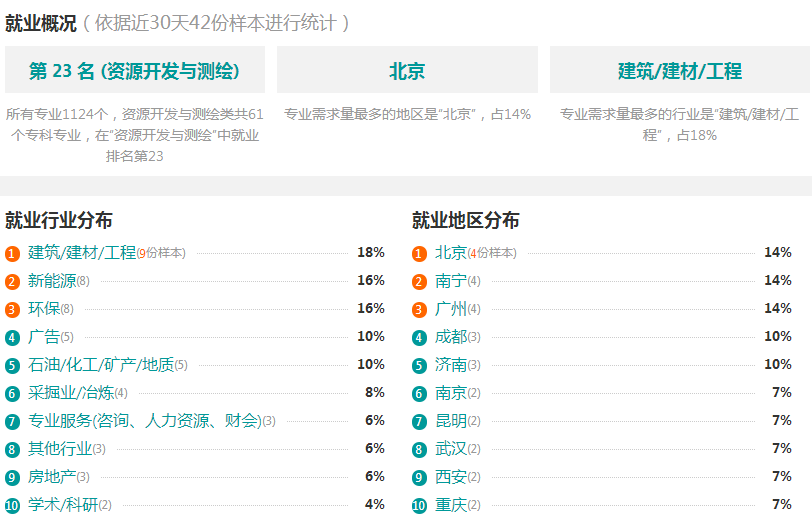Viewport: 812px width, 527px height.
Task: Click rank badge 9 beside 房地产
Action: [x=12, y=477]
